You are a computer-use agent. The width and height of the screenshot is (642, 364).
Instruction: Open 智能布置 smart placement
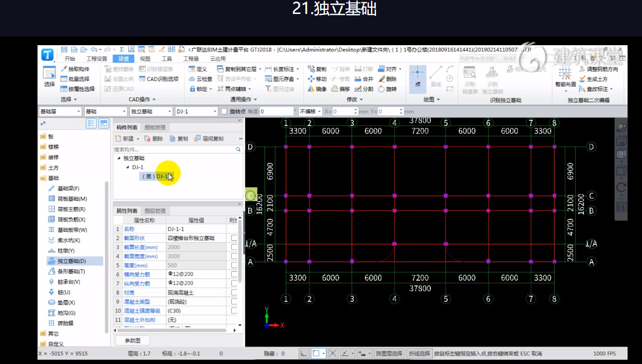tap(565, 78)
